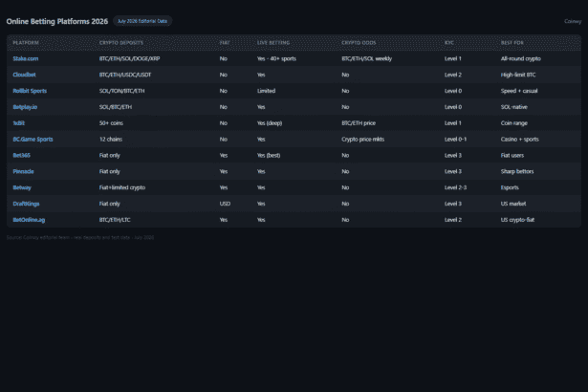588x392 pixels.
Task: Select Fiat only in the DraftKings row
Action: click(x=110, y=204)
